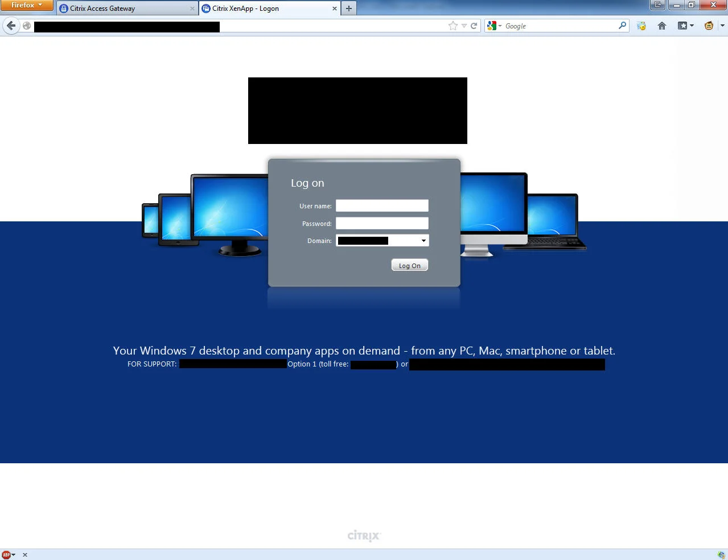
Task: Click the Log On button
Action: 410,265
